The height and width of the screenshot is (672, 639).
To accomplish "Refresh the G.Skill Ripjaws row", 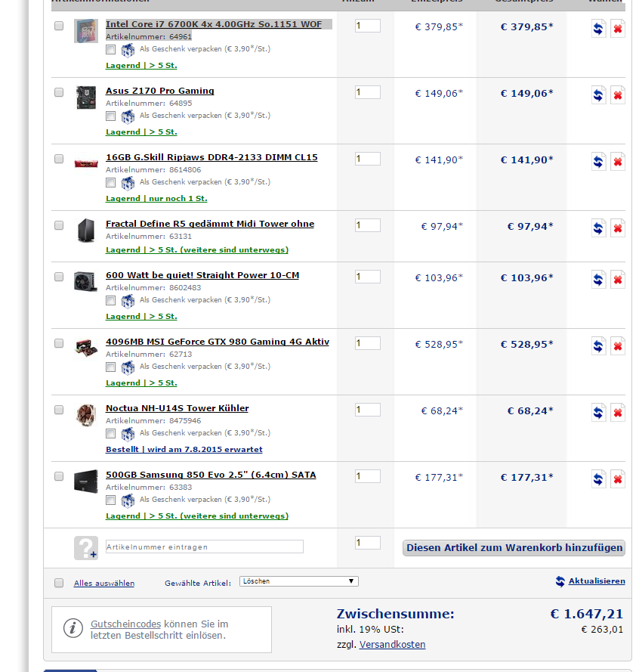I will tap(598, 162).
